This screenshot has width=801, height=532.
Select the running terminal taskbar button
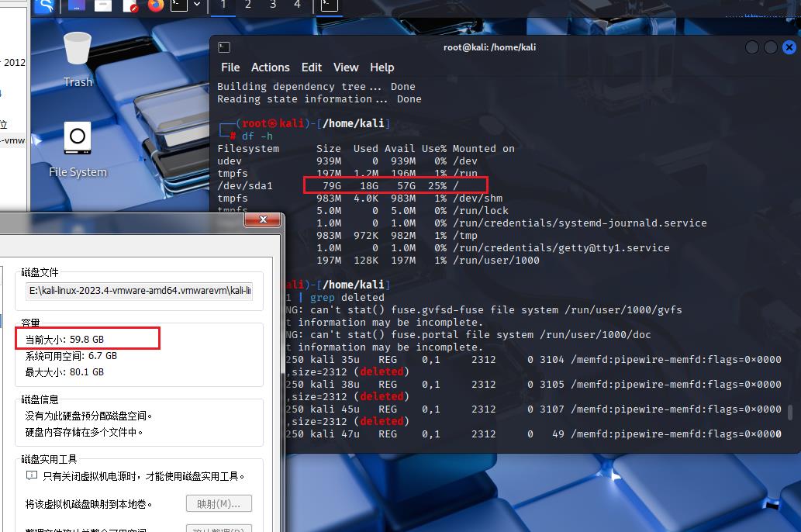[329, 5]
